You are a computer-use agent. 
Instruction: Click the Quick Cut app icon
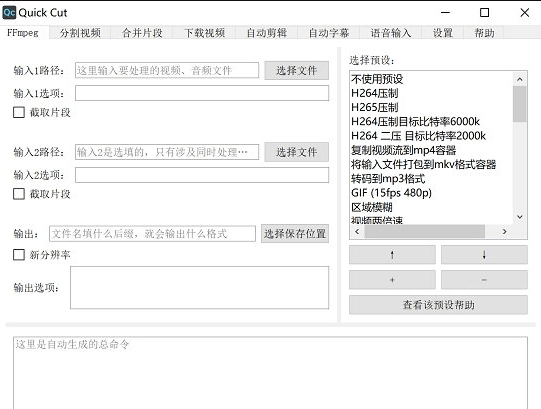pyautogui.click(x=9, y=12)
